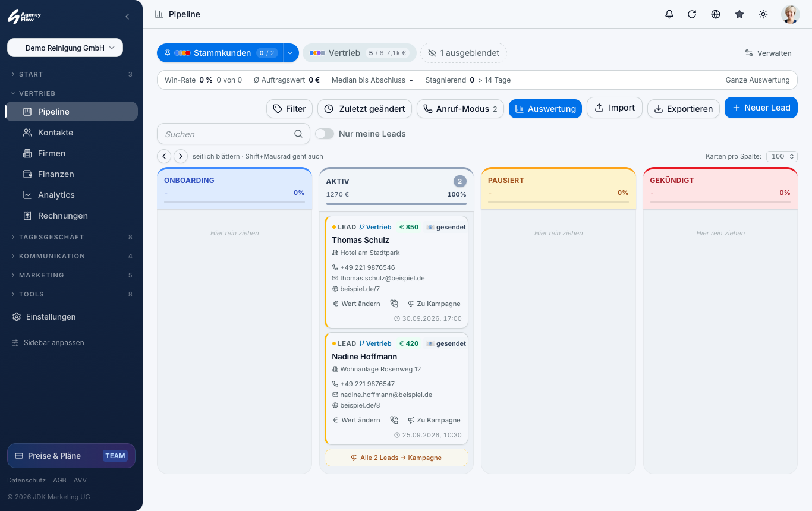Expand the MARKETING section
The image size is (812, 511).
point(71,275)
